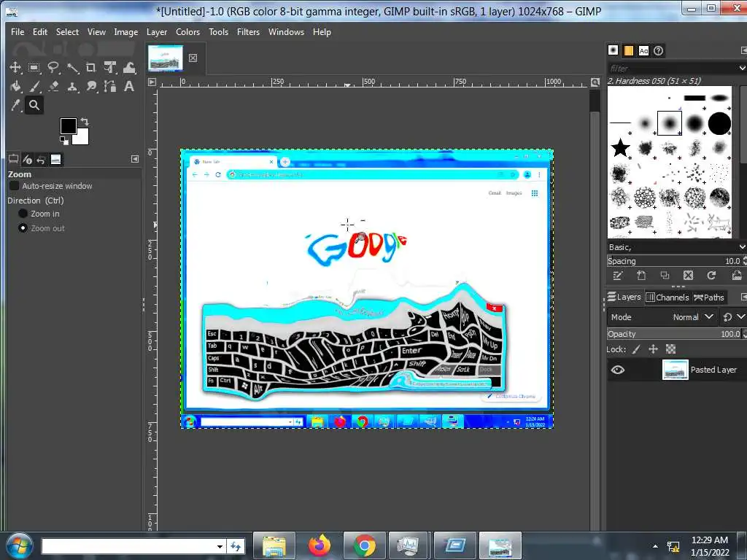Screen dimensions: 747x560
Task: Open the Brushes dockable tab
Action: [x=613, y=50]
